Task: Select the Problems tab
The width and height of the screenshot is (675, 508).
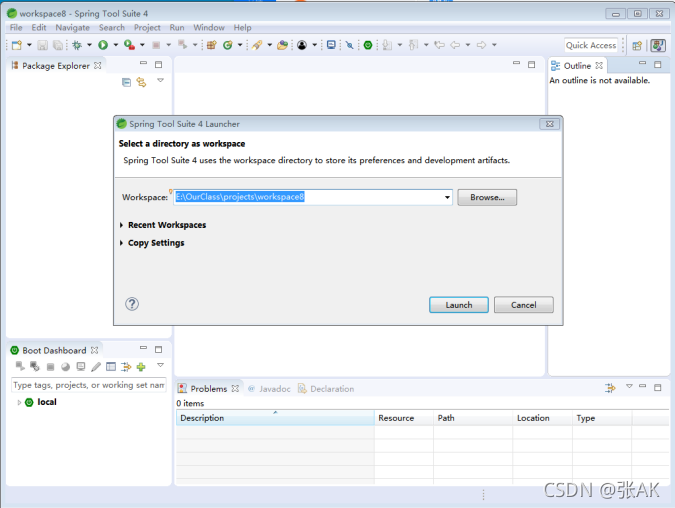Action: click(209, 389)
